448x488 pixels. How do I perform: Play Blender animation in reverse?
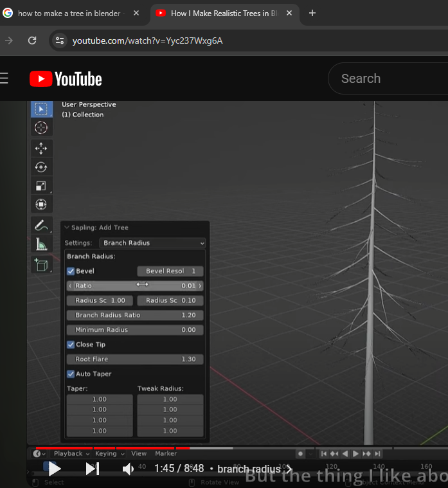tap(345, 454)
